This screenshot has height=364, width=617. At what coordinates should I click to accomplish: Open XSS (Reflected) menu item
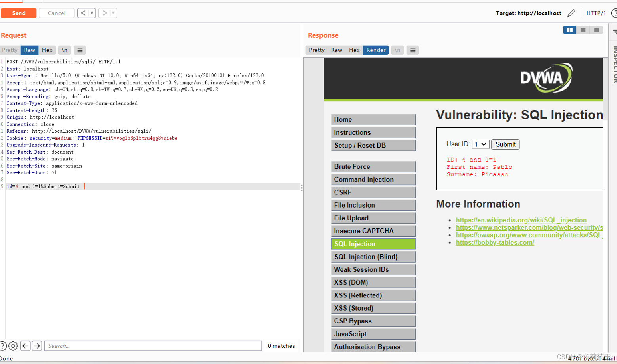[x=373, y=295]
